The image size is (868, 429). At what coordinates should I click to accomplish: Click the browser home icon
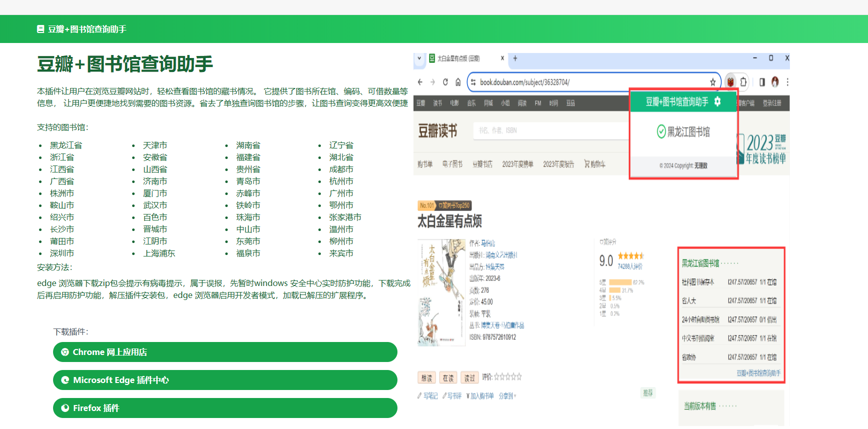point(458,82)
